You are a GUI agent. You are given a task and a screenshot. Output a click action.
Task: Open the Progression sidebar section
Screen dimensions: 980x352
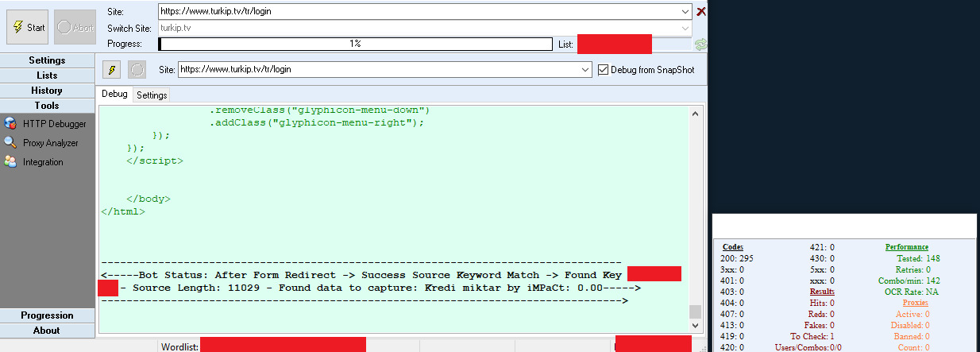pos(47,315)
